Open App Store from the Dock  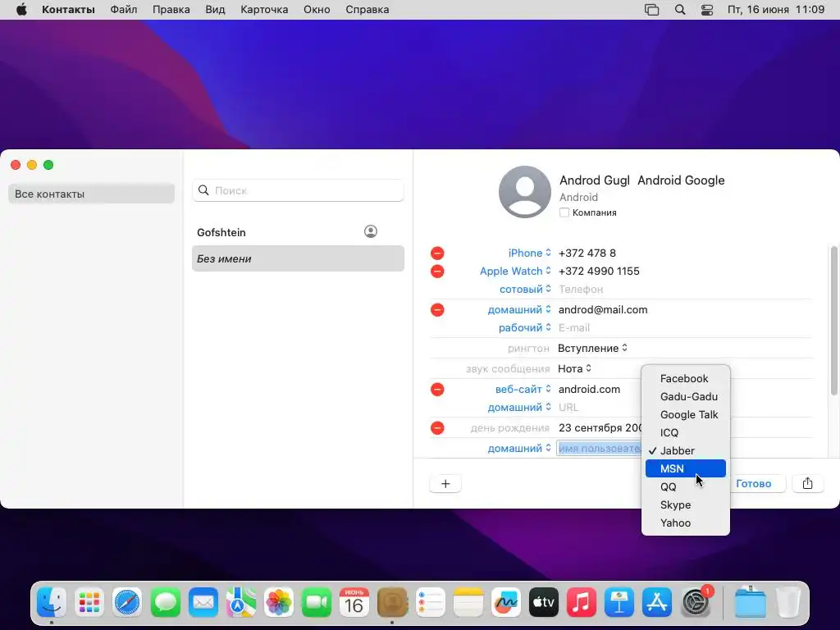(657, 602)
